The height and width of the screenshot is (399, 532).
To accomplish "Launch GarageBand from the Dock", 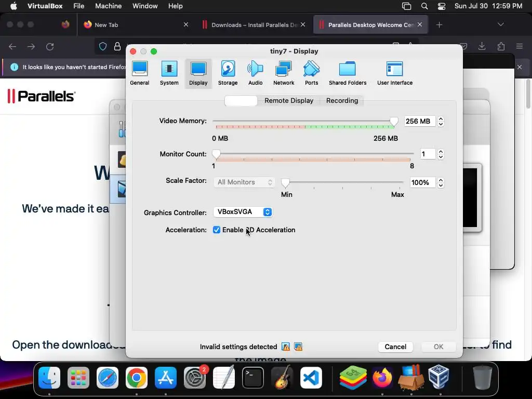I will point(282,378).
